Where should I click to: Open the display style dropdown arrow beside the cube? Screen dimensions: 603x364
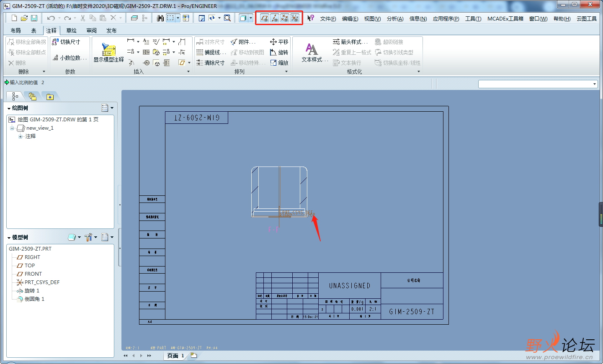(x=251, y=18)
